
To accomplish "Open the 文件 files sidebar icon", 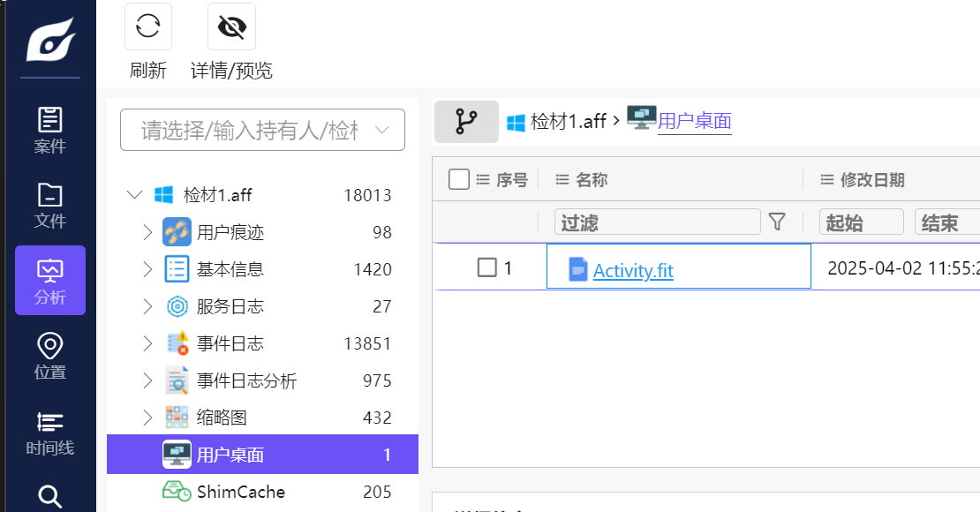I will (49, 205).
